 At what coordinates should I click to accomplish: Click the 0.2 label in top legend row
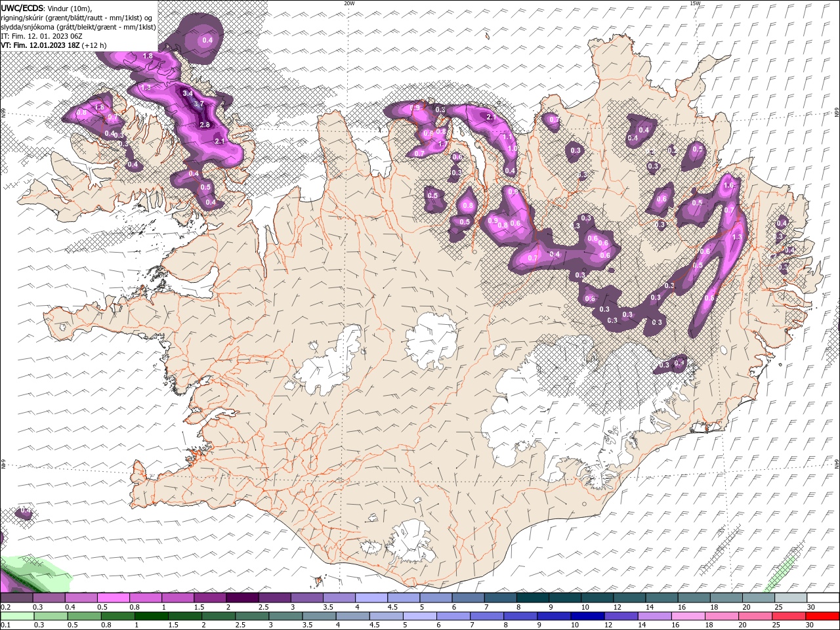5,607
